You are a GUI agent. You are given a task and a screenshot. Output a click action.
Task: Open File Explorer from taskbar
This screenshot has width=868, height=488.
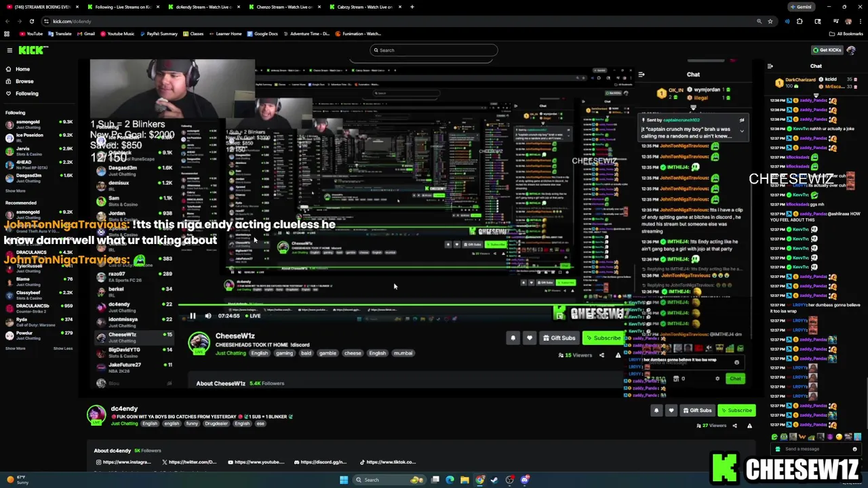tap(465, 480)
